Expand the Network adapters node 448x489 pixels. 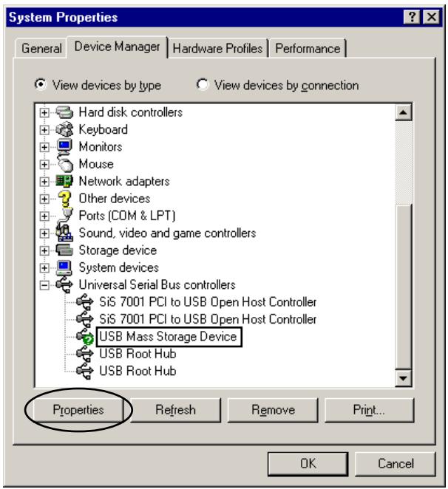(x=44, y=182)
